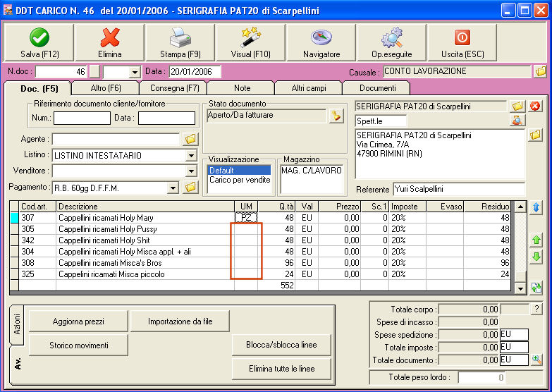Viewport: 552px width, 392px height.
Task: Expand the Pagamento dropdown
Action: click(x=173, y=188)
